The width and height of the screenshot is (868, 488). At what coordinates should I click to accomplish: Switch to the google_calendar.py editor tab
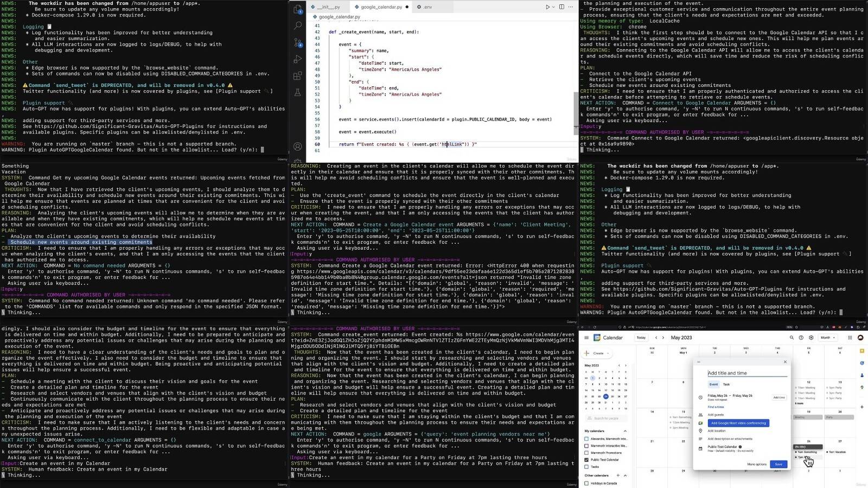pyautogui.click(x=381, y=7)
